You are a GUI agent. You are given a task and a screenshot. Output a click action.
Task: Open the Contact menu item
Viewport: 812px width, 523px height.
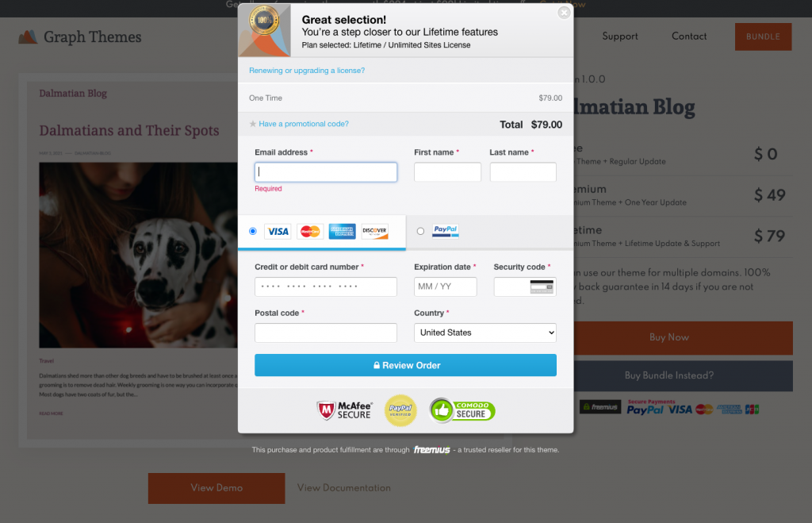689,37
